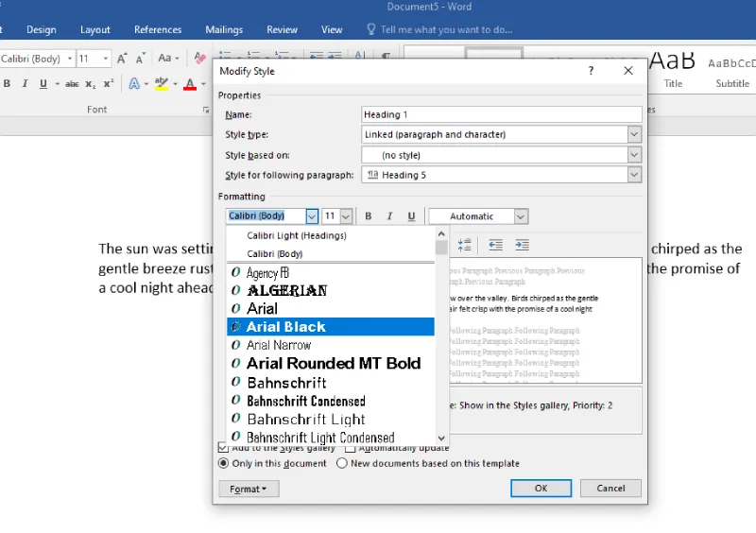Select New documents based on this template
Viewport: 756px width, 533px height.
pos(342,464)
